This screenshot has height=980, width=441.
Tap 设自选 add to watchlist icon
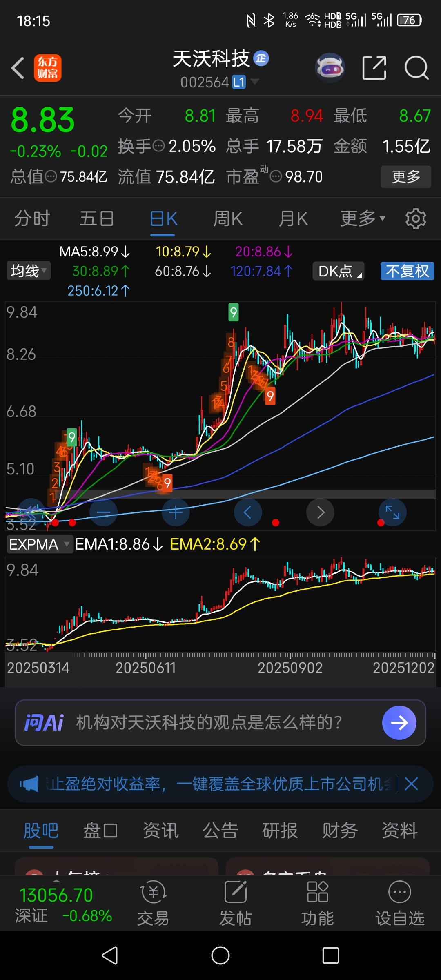point(400,903)
